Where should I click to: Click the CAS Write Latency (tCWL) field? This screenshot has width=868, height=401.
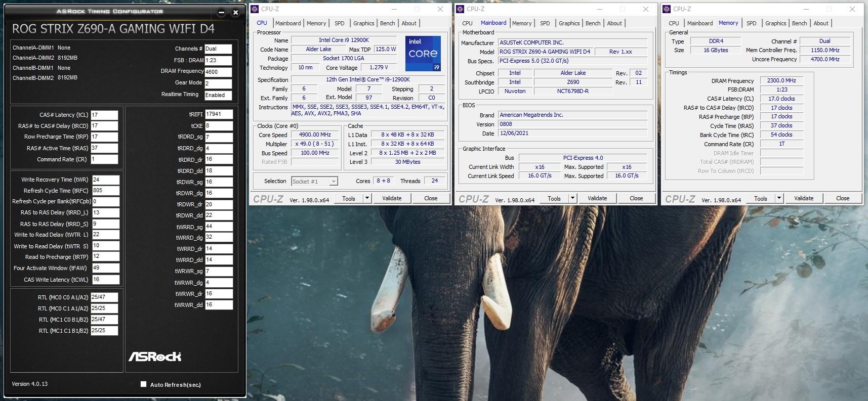pos(105,279)
